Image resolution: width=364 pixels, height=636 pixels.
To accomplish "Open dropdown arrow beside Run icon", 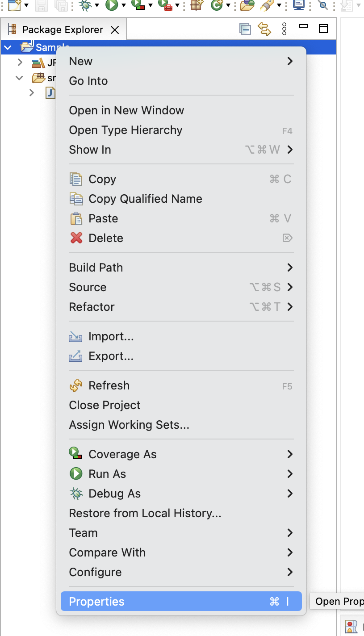I will [x=123, y=5].
